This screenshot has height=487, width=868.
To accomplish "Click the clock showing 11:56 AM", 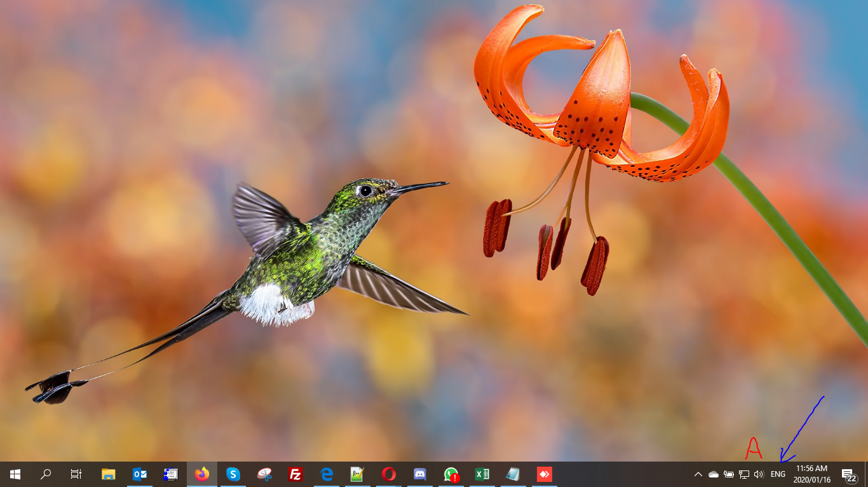I will [x=811, y=474].
